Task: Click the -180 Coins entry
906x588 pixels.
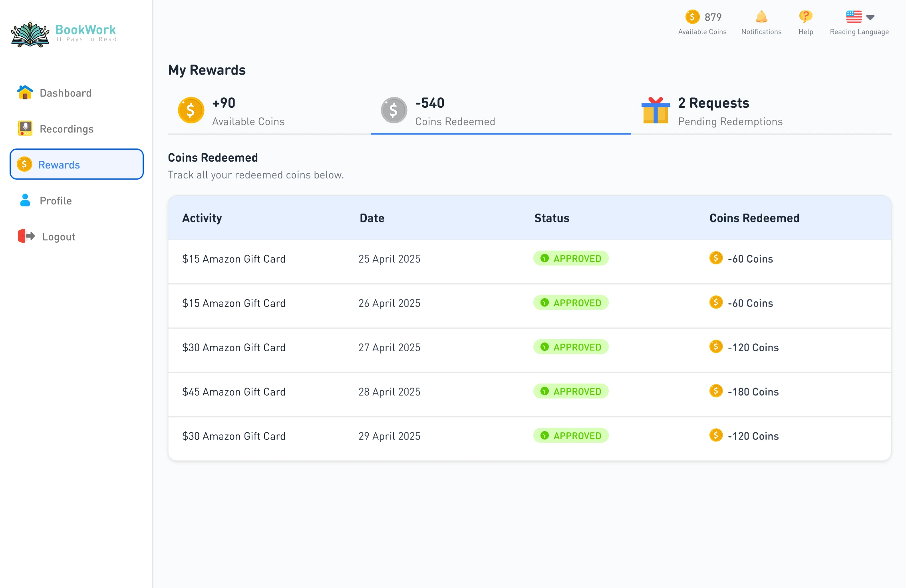Action: [753, 391]
